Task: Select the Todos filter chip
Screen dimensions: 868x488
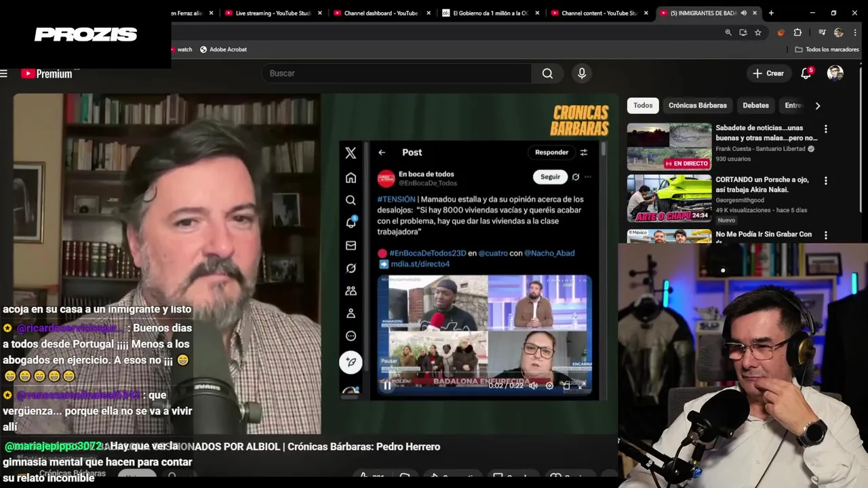Action: pyautogui.click(x=643, y=105)
